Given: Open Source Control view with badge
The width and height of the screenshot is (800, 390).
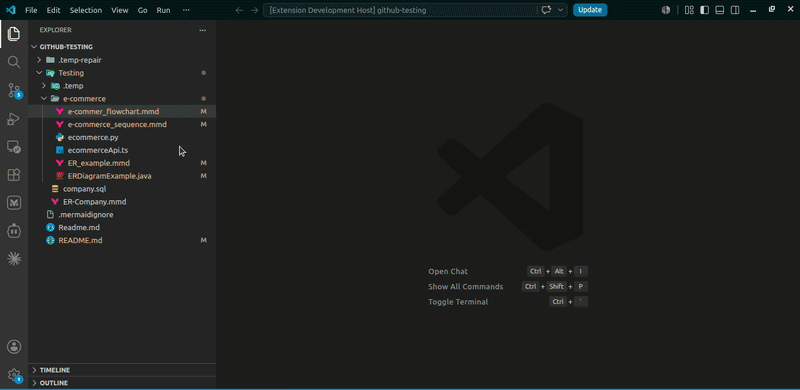Looking at the screenshot, I should click(x=14, y=91).
